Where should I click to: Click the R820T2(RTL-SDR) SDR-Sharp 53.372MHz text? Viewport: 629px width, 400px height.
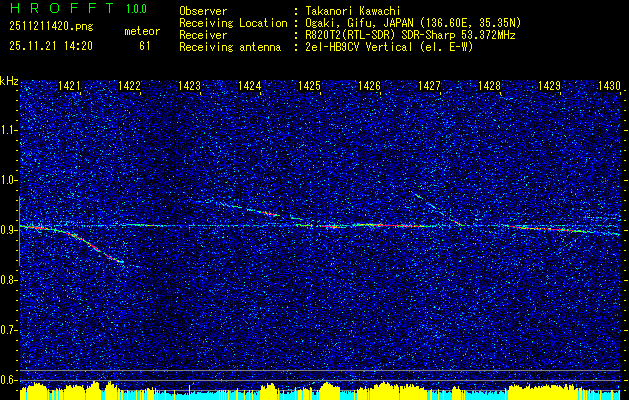(x=410, y=35)
